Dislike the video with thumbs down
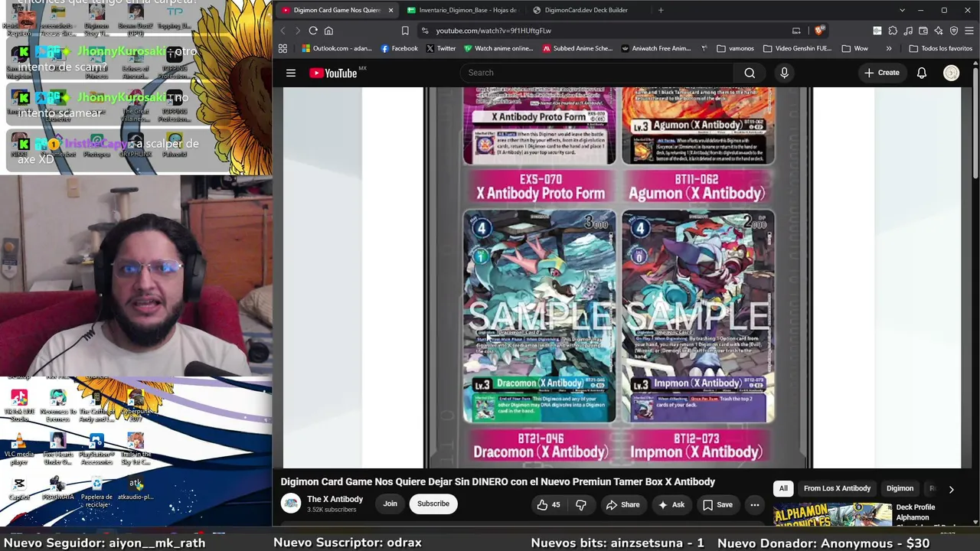 pos(581,504)
